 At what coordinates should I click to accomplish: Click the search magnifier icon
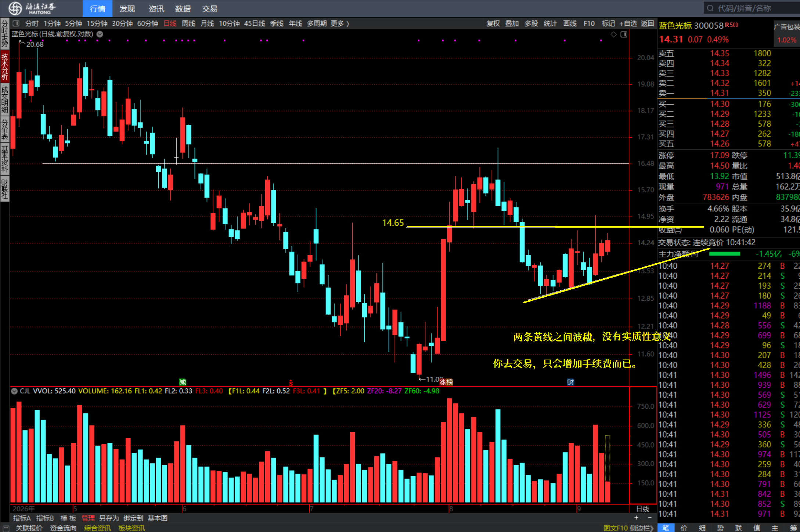[710, 8]
